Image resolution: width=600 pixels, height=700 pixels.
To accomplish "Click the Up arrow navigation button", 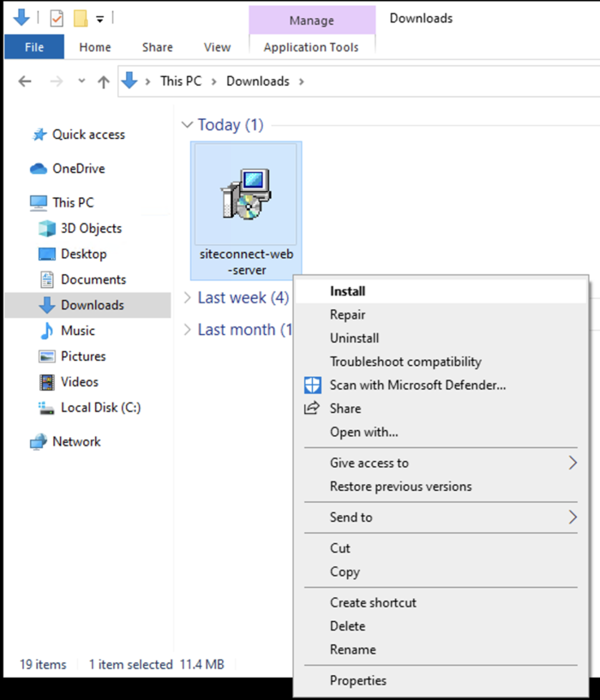I will coord(104,81).
